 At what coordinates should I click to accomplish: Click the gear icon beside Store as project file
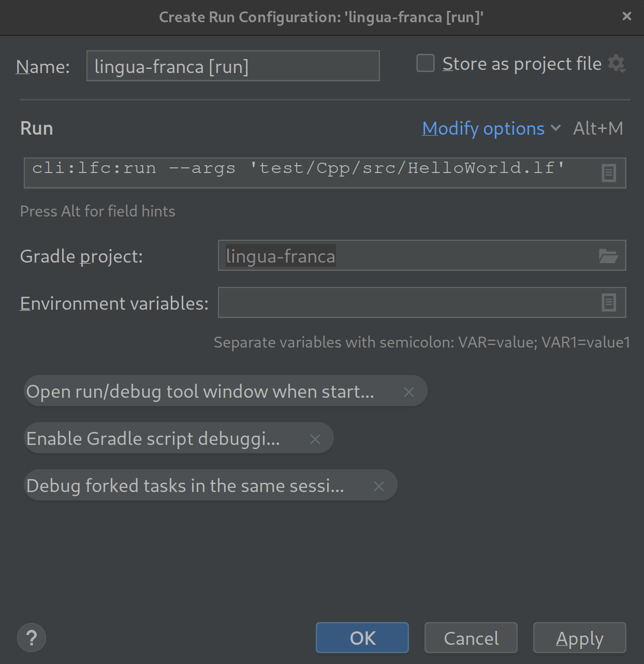pyautogui.click(x=616, y=64)
